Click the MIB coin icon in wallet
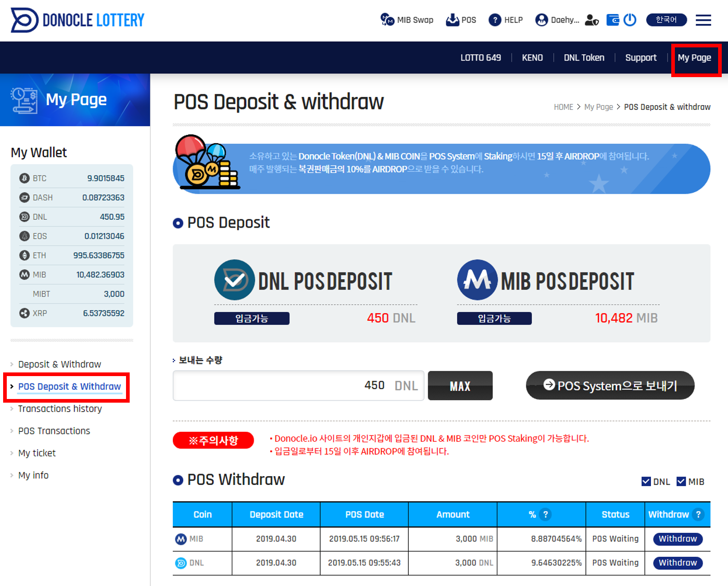Screen dimensions: 728x586 coord(24,275)
